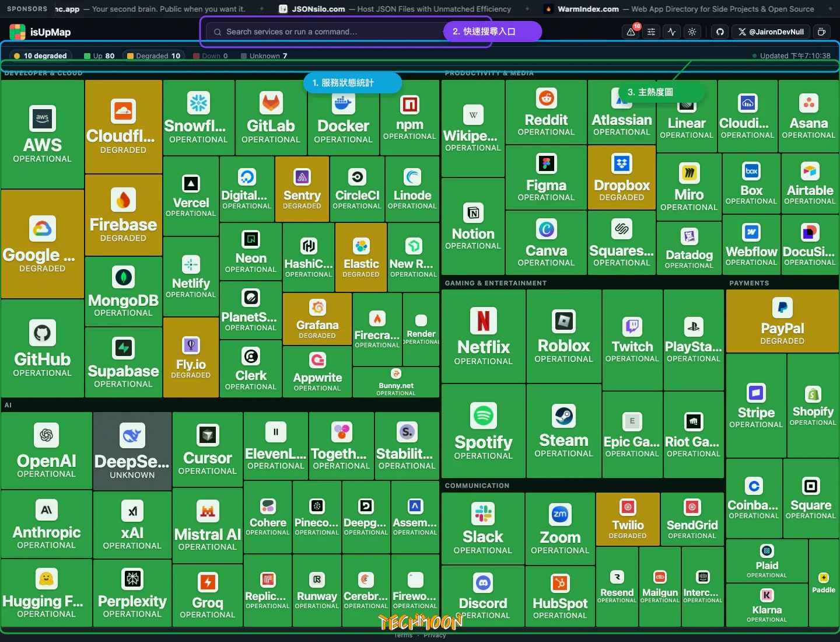
Task: Open the alerts icon with red 10 badge
Action: (x=631, y=32)
